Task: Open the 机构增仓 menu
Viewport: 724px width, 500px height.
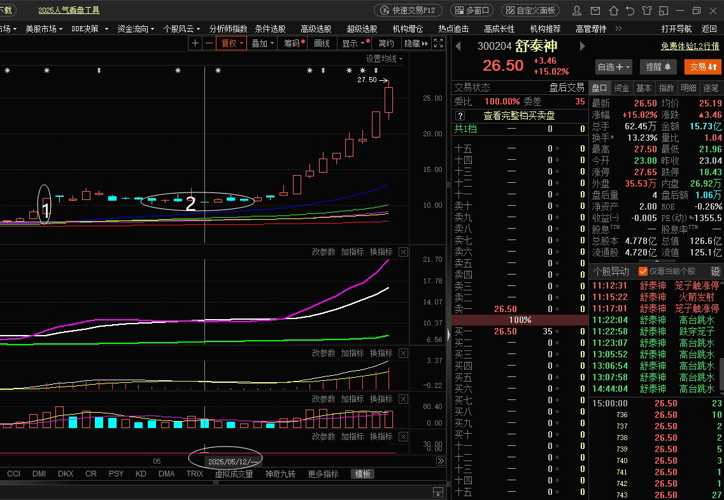Action: point(408,29)
